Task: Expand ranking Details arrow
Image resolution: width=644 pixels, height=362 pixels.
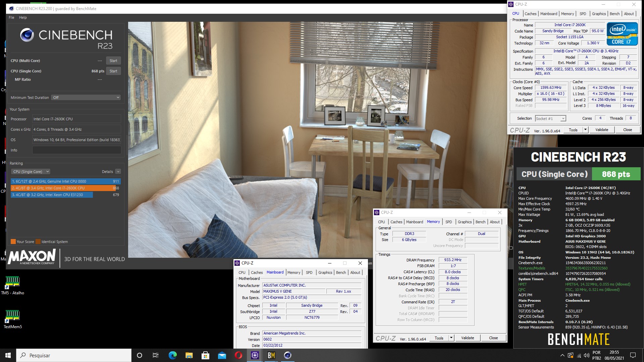Action: click(118, 172)
